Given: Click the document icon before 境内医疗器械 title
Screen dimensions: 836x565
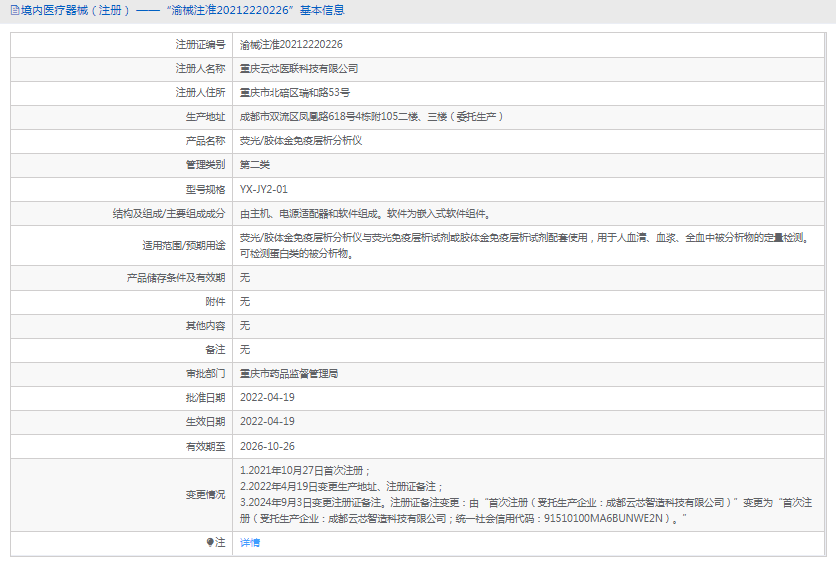Looking at the screenshot, I should click(14, 10).
